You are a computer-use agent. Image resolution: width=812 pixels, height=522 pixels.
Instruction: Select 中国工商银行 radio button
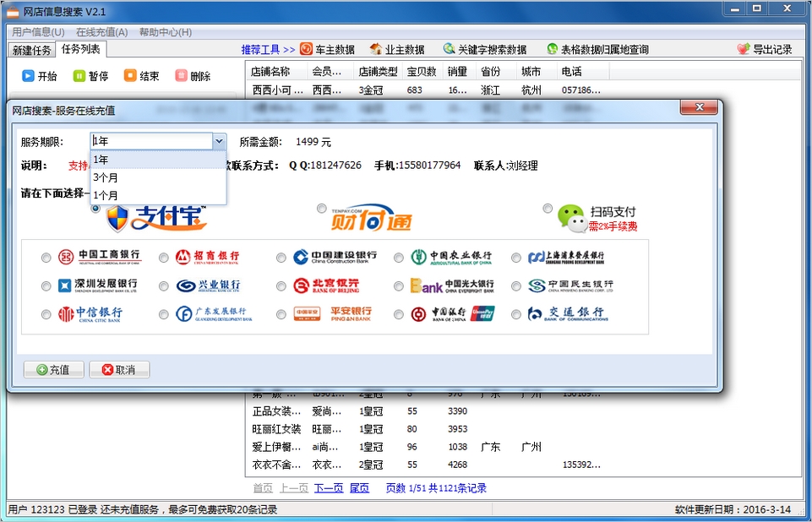[46, 258]
